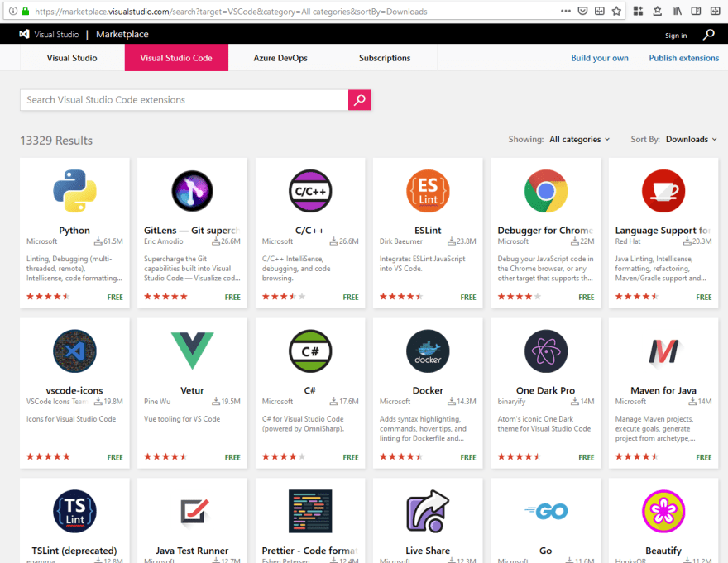Screen dimensions: 728x563
Task: Select the Visual Studio Code tab
Action: click(x=176, y=58)
